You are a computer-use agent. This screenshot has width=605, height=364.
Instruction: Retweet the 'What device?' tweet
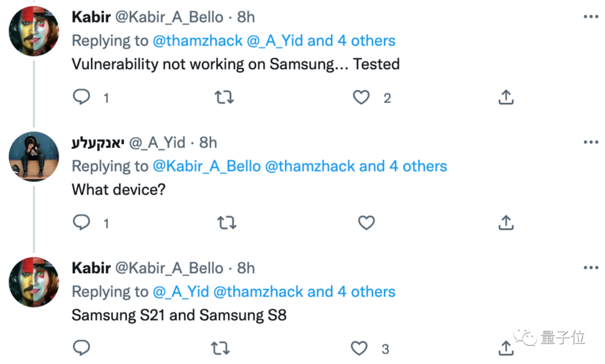tap(226, 223)
